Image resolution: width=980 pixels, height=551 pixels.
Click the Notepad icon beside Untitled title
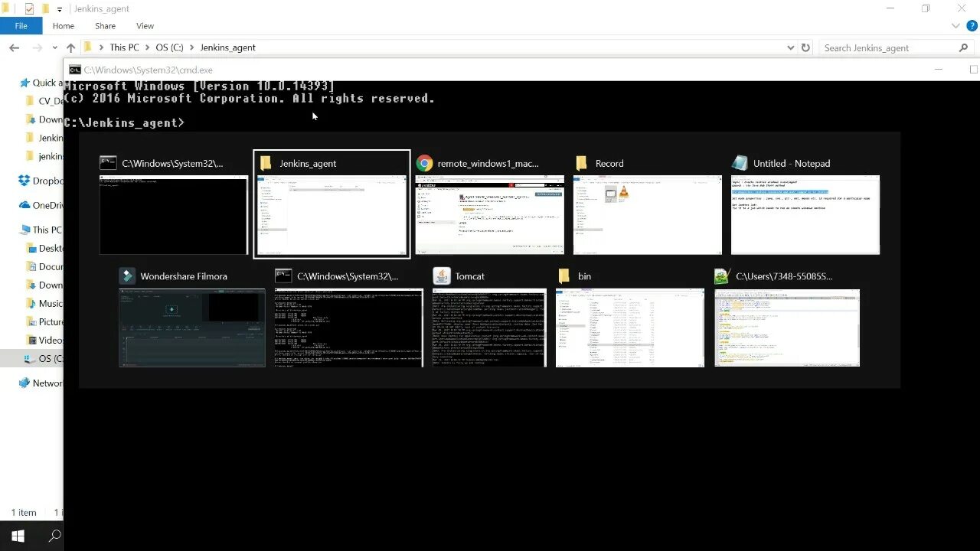click(740, 163)
